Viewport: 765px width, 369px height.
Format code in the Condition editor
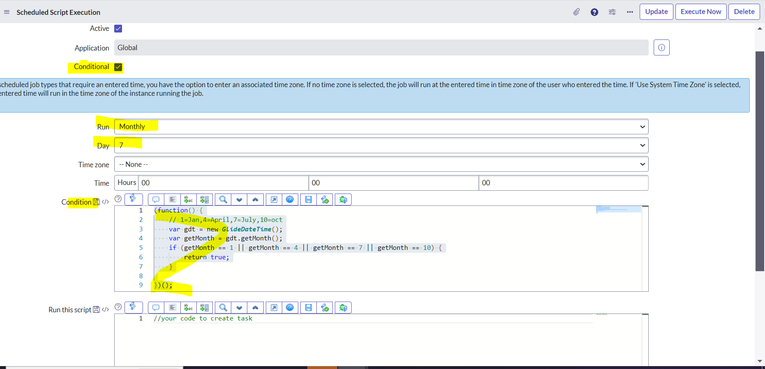(x=172, y=199)
